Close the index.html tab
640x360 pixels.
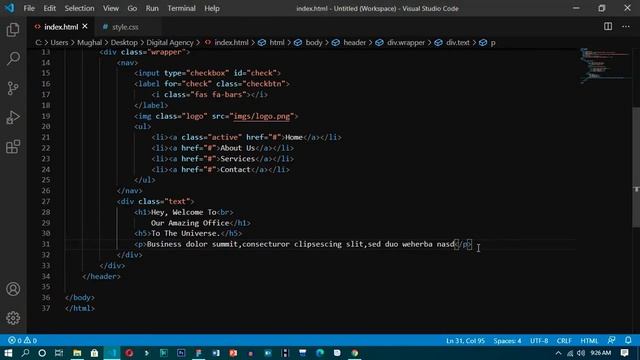85,27
